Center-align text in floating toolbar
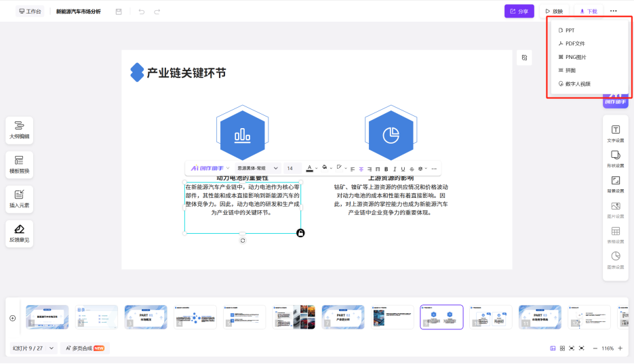The height and width of the screenshot is (364, 634). click(361, 169)
